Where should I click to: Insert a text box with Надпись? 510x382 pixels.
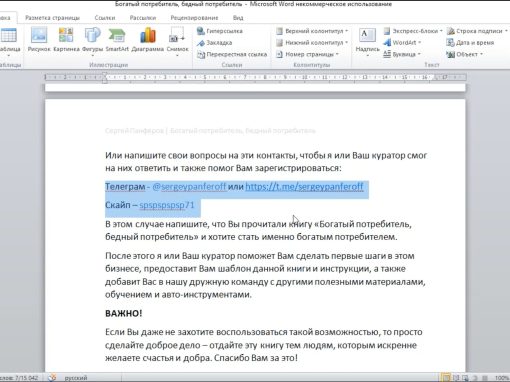pos(367,42)
